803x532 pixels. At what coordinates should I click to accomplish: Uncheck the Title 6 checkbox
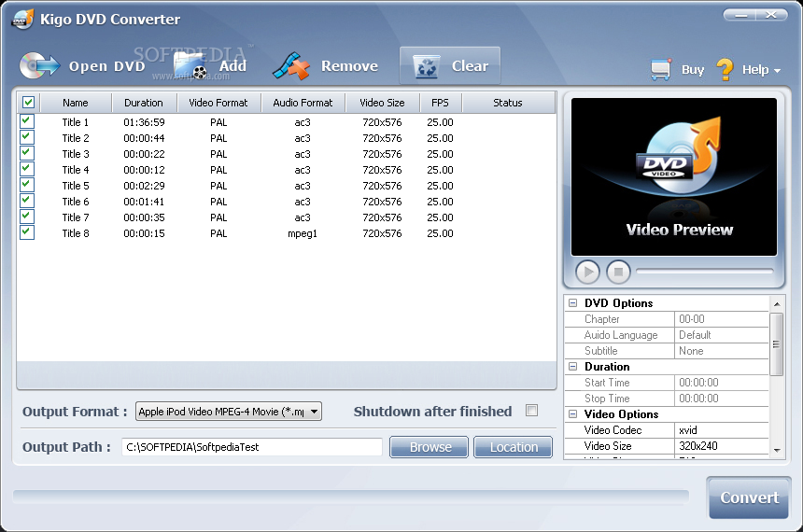27,201
